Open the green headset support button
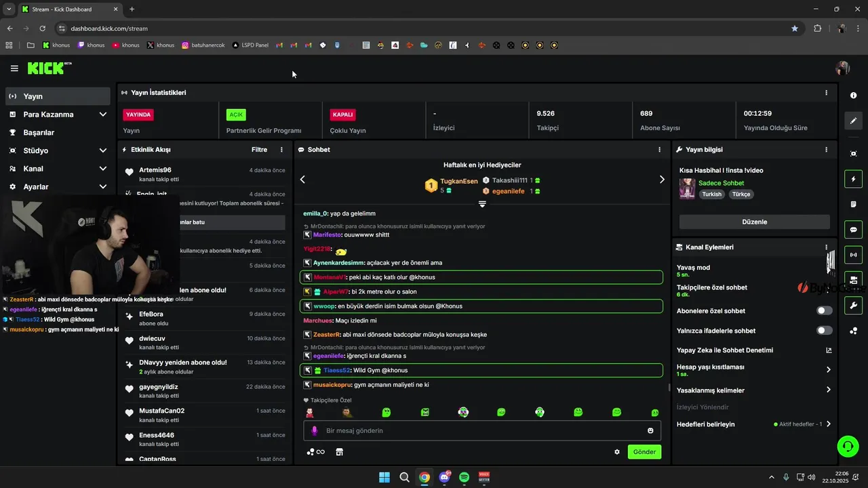Screen dimensions: 868x488 (848, 446)
